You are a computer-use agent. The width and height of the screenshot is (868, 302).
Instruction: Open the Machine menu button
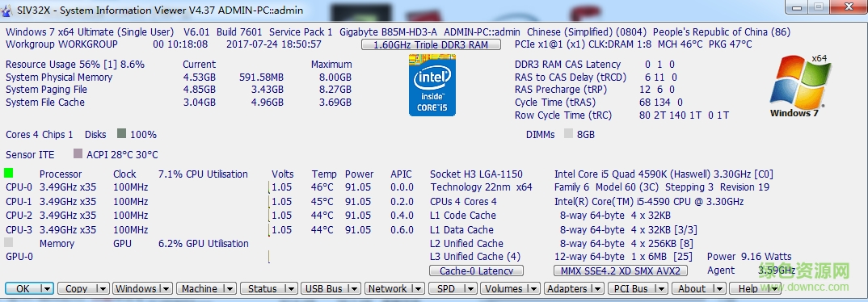pos(200,288)
